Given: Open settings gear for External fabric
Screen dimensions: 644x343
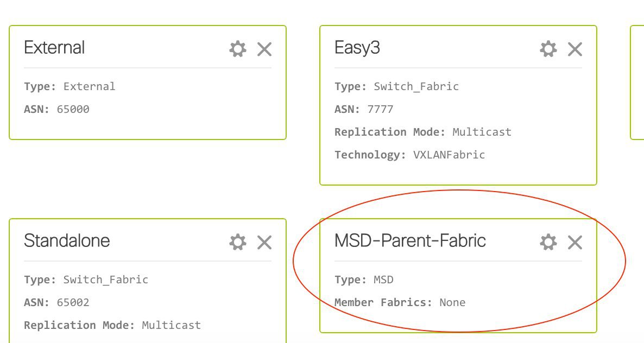Looking at the screenshot, I should click(x=238, y=49).
